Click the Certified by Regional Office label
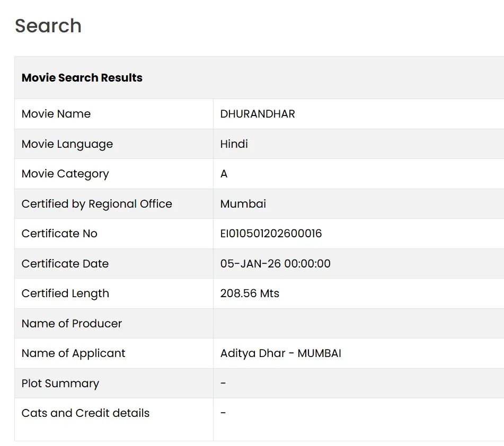Screen dimensions: 504x446 tap(97, 204)
